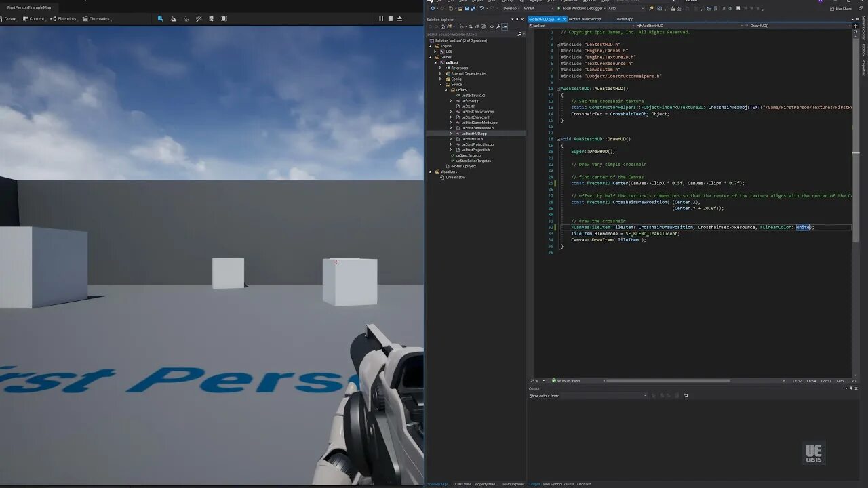
Task: Close the Output panel
Action: [856, 388]
